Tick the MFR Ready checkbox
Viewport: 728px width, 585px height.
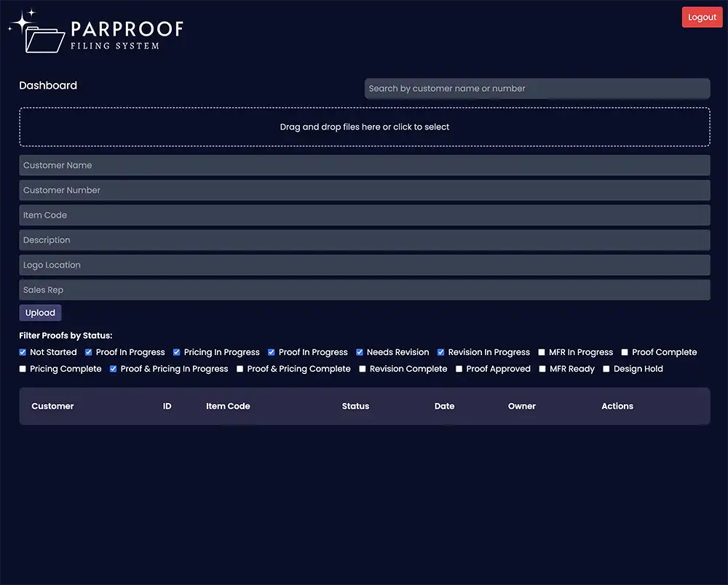point(542,369)
